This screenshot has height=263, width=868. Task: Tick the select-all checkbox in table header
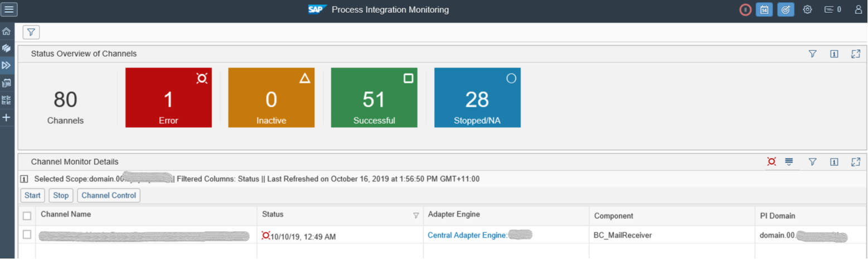27,216
